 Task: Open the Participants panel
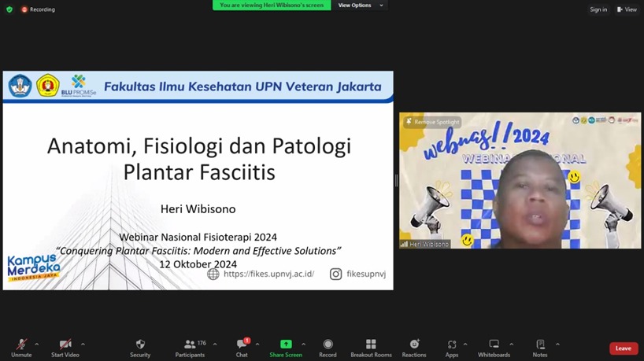click(190, 348)
